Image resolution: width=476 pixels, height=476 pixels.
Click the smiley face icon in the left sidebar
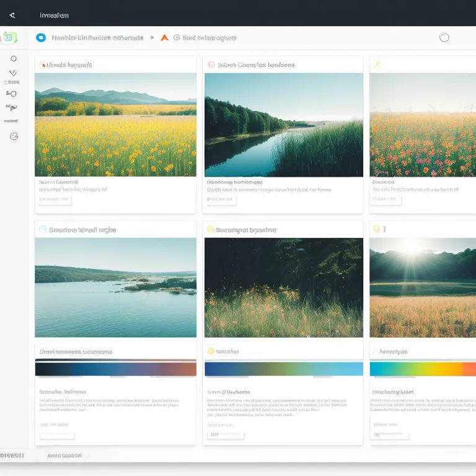(14, 136)
